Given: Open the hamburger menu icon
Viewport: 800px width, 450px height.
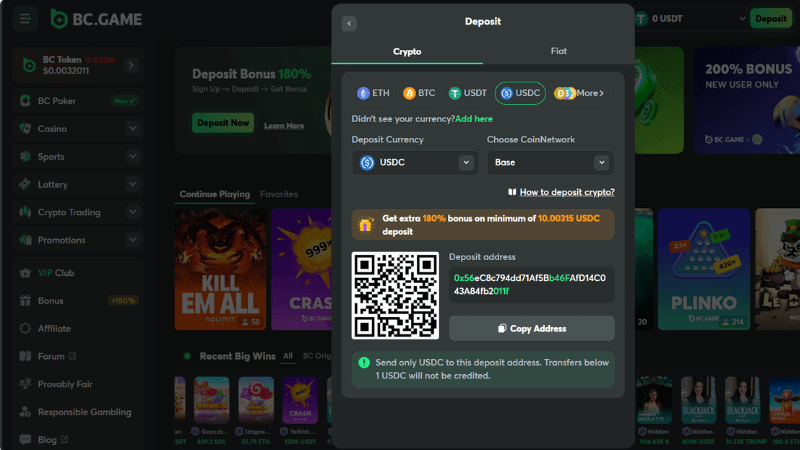Looking at the screenshot, I should [24, 19].
